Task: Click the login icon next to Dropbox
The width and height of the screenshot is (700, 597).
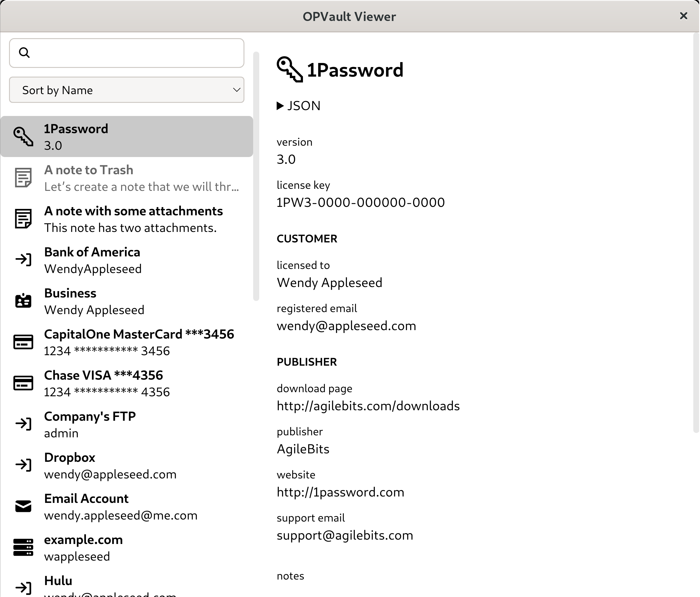Action: [x=23, y=465]
